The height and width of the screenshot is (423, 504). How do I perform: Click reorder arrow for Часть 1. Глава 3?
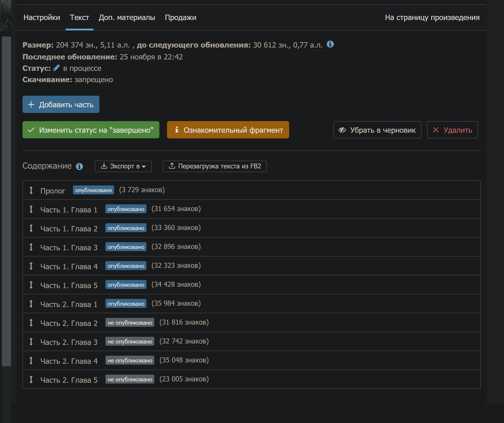tap(31, 247)
